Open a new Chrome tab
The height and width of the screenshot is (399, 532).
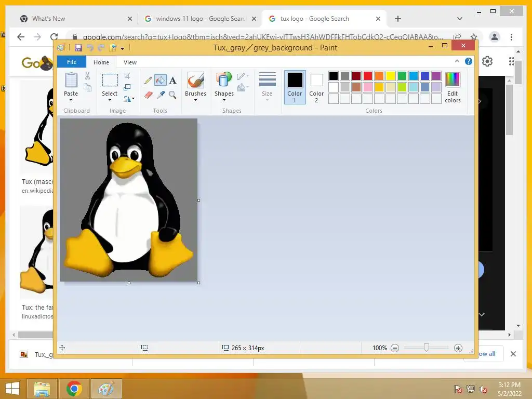pos(398,19)
